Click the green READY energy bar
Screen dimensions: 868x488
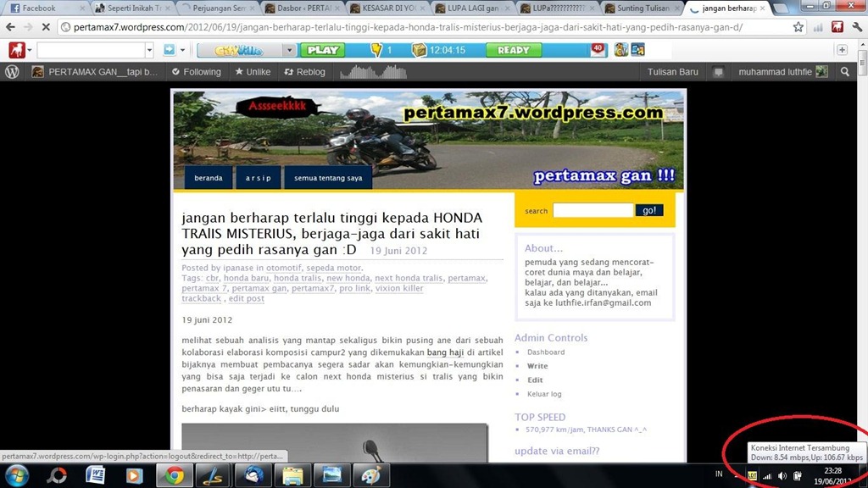[514, 50]
